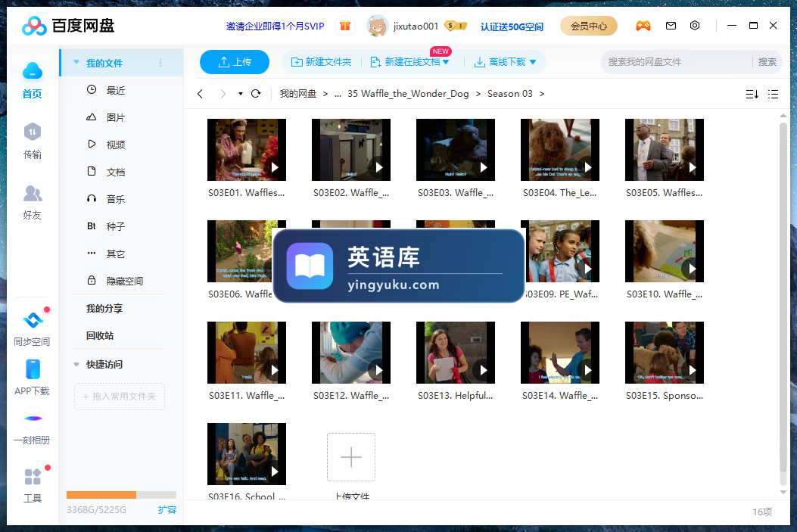Switch to list view icon
The height and width of the screenshot is (532, 797).
tap(773, 94)
